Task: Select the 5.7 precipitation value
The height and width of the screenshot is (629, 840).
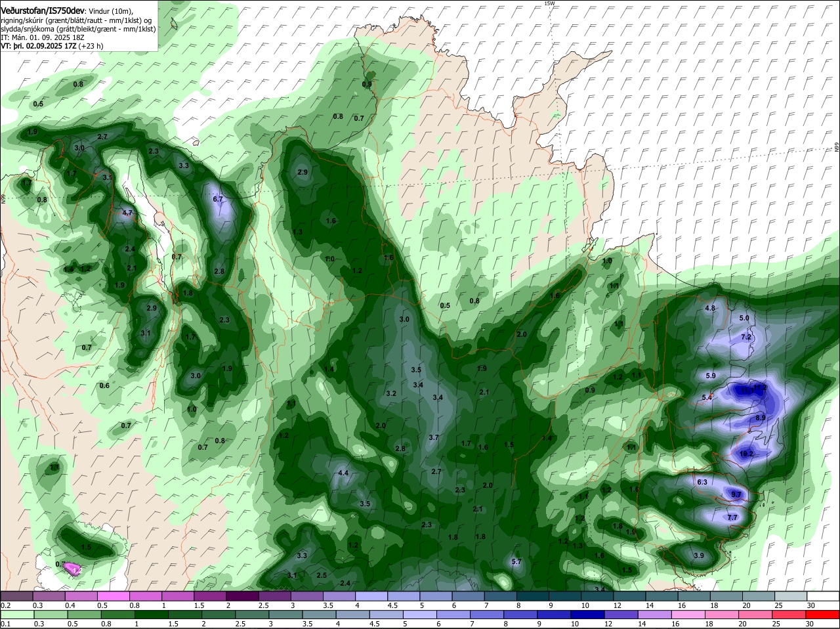Action: (516, 561)
